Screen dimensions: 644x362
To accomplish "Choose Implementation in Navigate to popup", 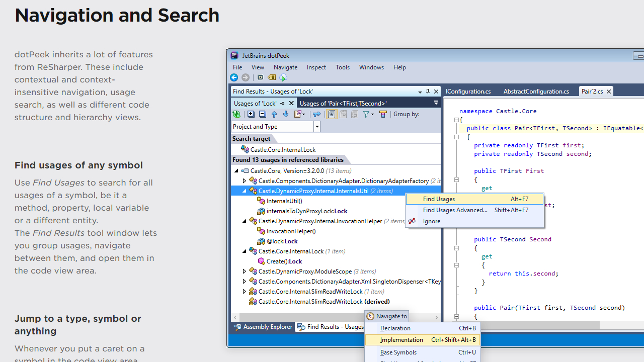I will (401, 340).
